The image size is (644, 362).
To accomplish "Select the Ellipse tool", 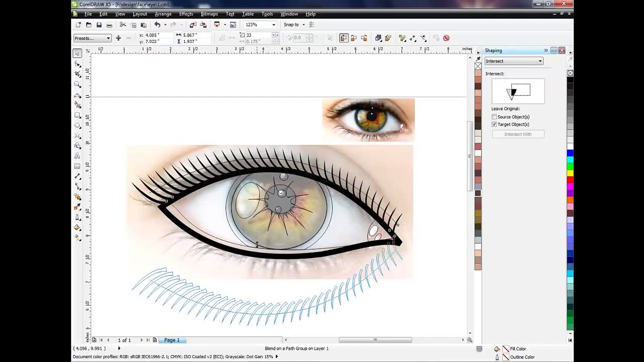I will pos(77,126).
